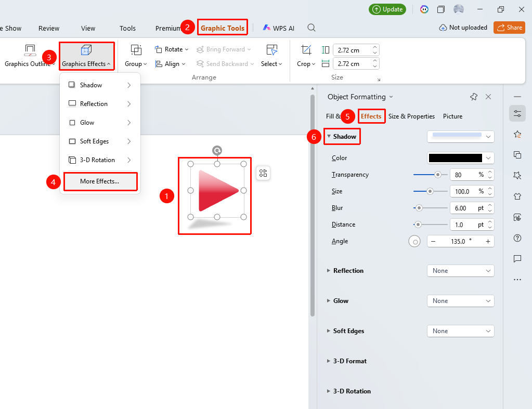Open the Select dropdown in the ribbon
This screenshot has width=532, height=409.
[x=272, y=56]
